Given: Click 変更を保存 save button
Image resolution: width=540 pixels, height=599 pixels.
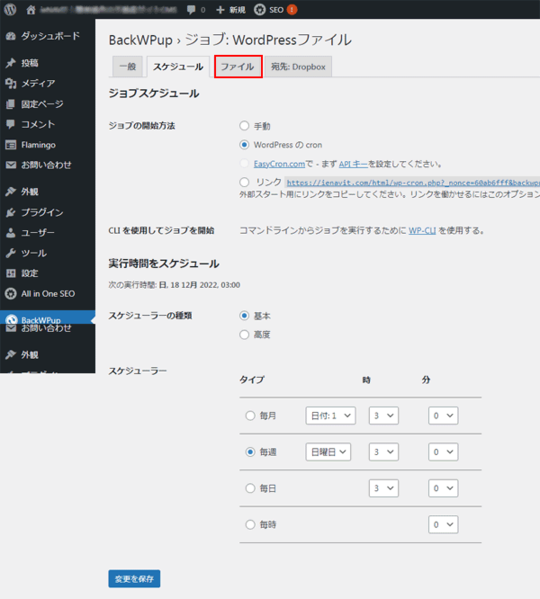Looking at the screenshot, I should [134, 579].
